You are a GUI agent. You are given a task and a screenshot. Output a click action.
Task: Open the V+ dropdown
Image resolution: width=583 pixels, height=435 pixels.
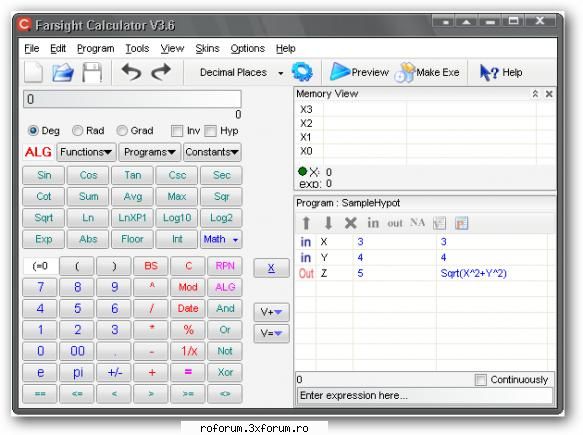(x=271, y=312)
